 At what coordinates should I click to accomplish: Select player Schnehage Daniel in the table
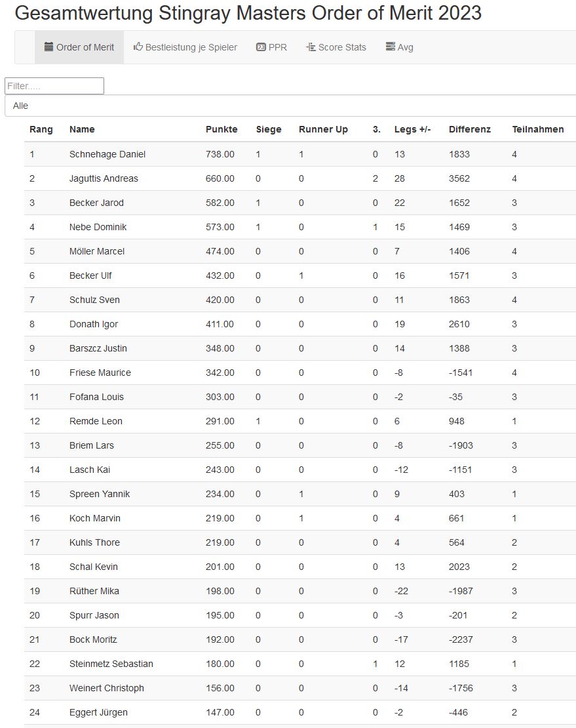point(107,154)
